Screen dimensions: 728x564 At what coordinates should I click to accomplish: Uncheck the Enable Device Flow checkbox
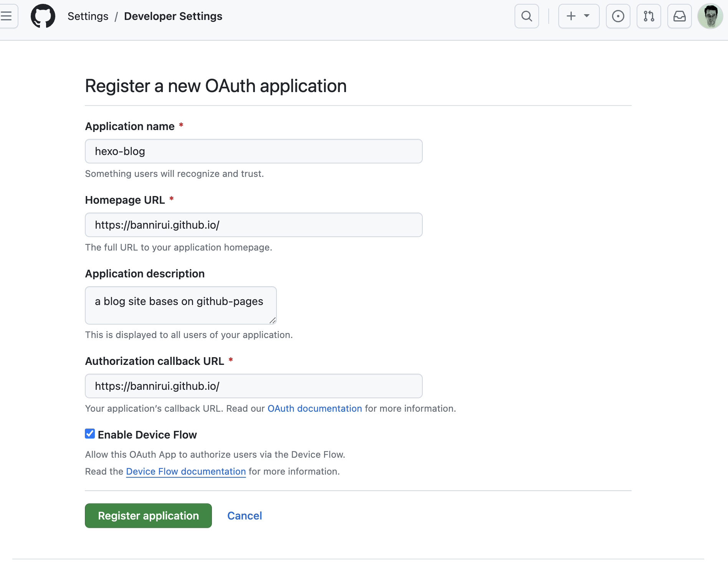(90, 434)
